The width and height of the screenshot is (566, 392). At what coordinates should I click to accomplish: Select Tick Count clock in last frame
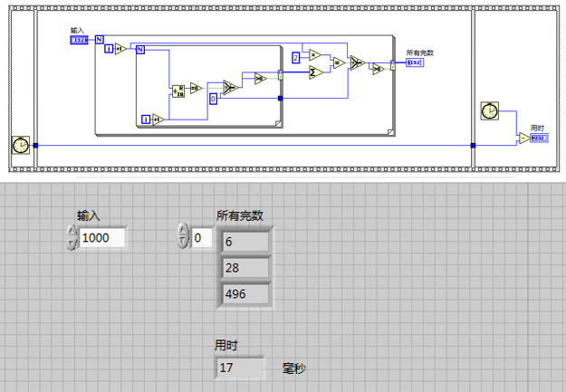click(490, 110)
